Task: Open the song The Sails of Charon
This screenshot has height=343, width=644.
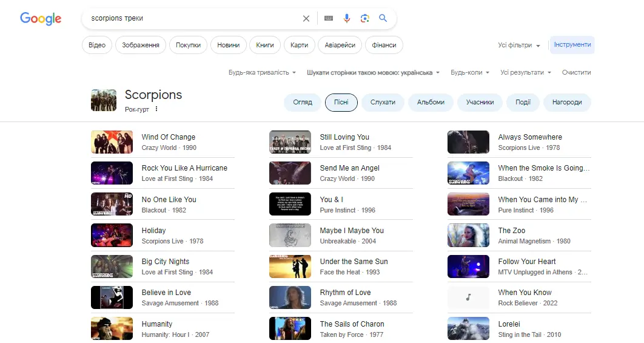Action: tap(341, 328)
